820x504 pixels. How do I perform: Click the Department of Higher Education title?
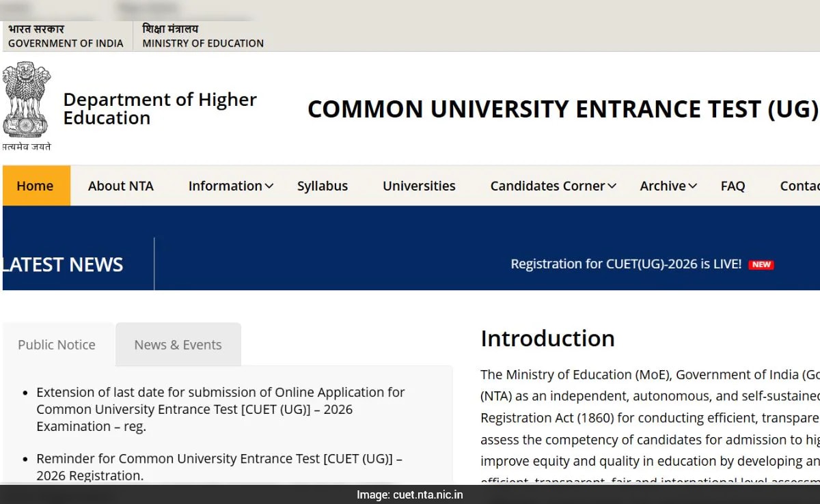159,109
